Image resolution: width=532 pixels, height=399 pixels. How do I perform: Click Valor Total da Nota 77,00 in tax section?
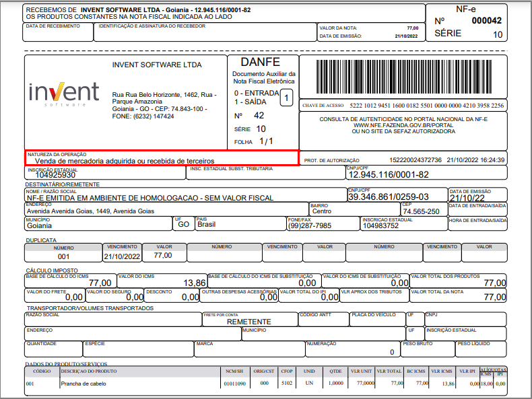(495, 297)
